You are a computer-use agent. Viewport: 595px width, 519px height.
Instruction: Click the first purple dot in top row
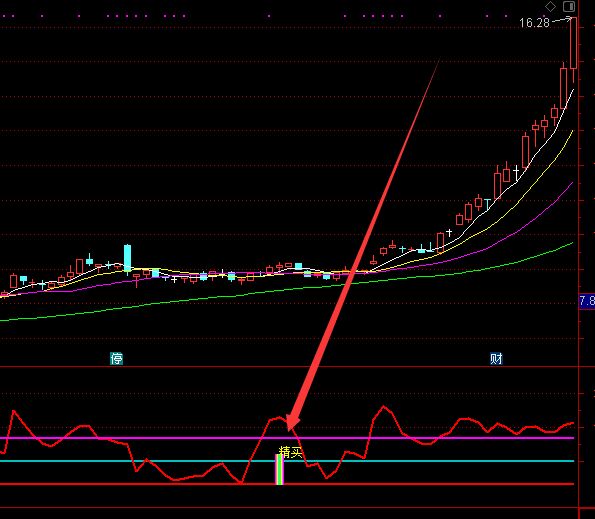(4, 16)
